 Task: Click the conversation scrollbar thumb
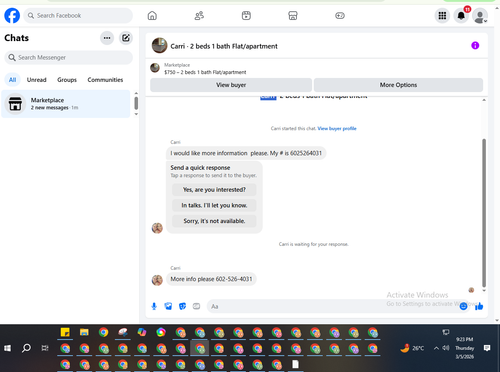coord(484,213)
